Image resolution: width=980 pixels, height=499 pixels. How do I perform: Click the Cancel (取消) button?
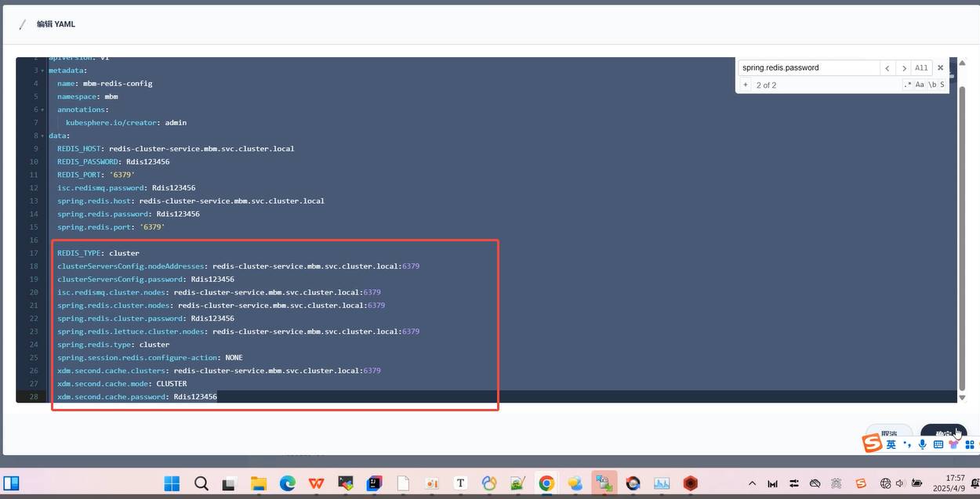[x=889, y=435]
